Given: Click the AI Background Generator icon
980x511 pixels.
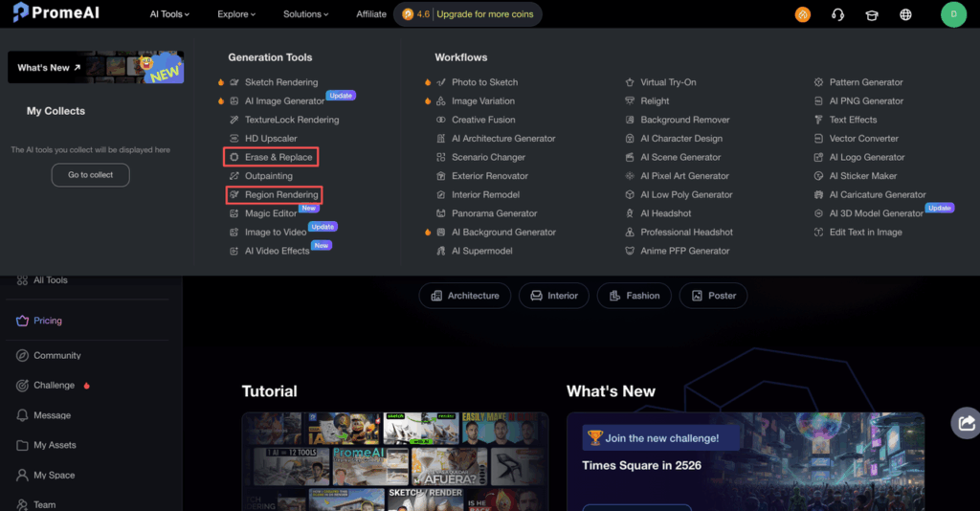Looking at the screenshot, I should 441,232.
